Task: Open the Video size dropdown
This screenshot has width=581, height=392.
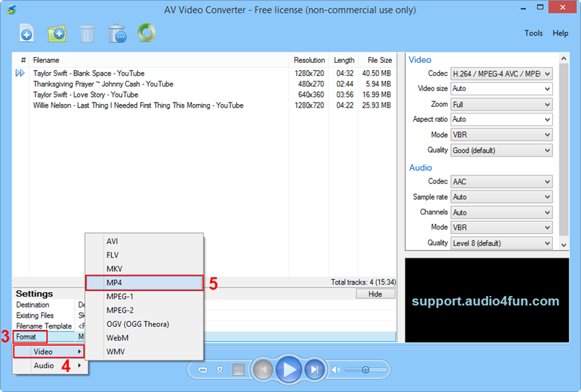Action: coord(502,89)
